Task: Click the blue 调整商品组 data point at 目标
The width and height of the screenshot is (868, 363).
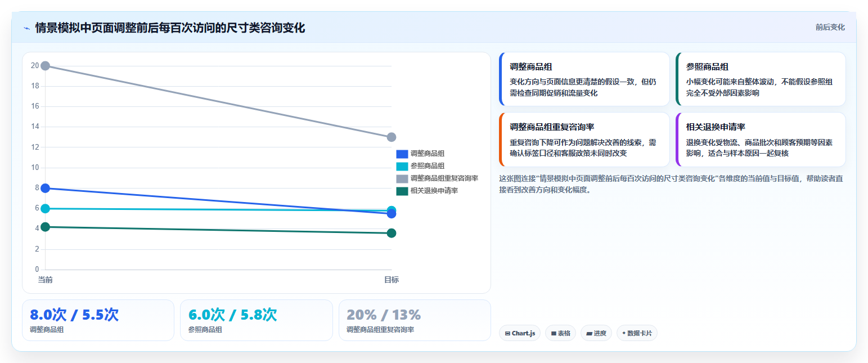Action: [392, 214]
